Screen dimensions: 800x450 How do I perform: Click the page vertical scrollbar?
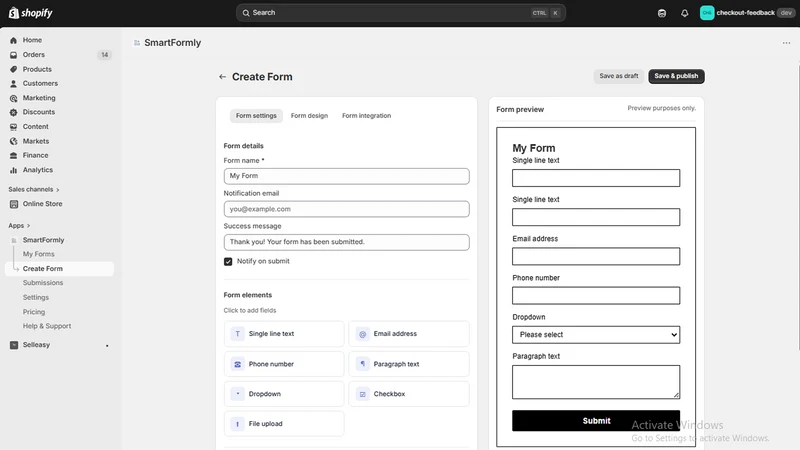tap(798, 204)
